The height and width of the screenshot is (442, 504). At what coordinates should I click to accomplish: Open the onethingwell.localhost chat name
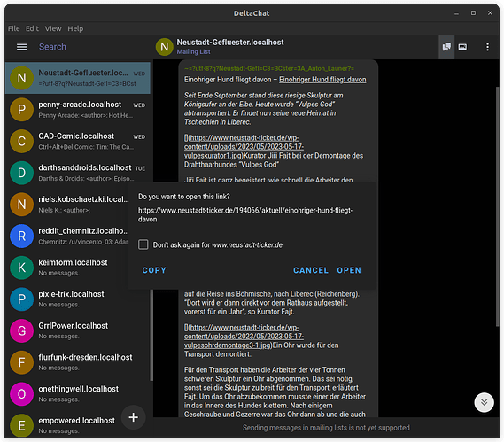tap(79, 389)
